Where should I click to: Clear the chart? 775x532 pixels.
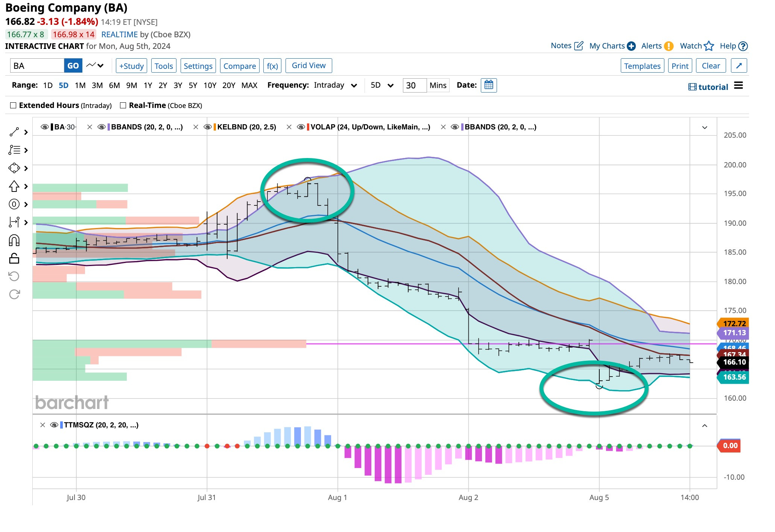711,66
